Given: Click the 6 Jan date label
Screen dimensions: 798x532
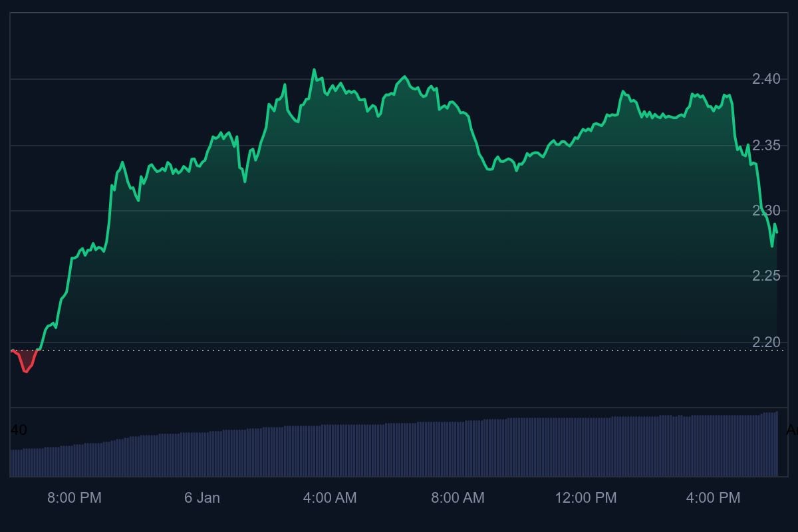Looking at the screenshot, I should point(201,497).
